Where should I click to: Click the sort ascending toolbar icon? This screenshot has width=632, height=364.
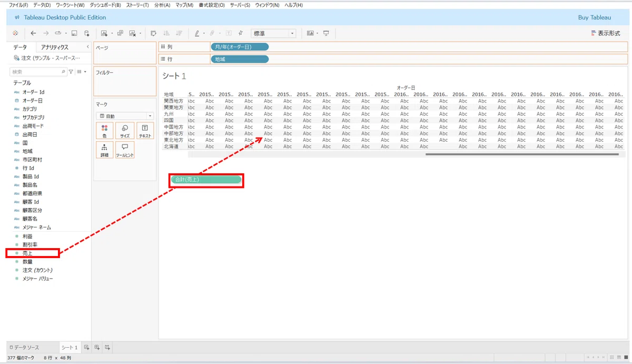(x=166, y=33)
